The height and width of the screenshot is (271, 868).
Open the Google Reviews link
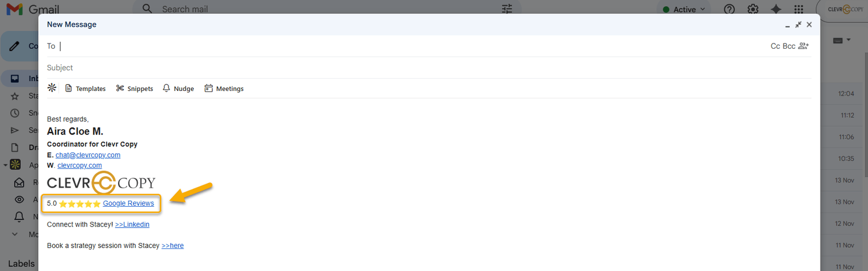point(128,203)
